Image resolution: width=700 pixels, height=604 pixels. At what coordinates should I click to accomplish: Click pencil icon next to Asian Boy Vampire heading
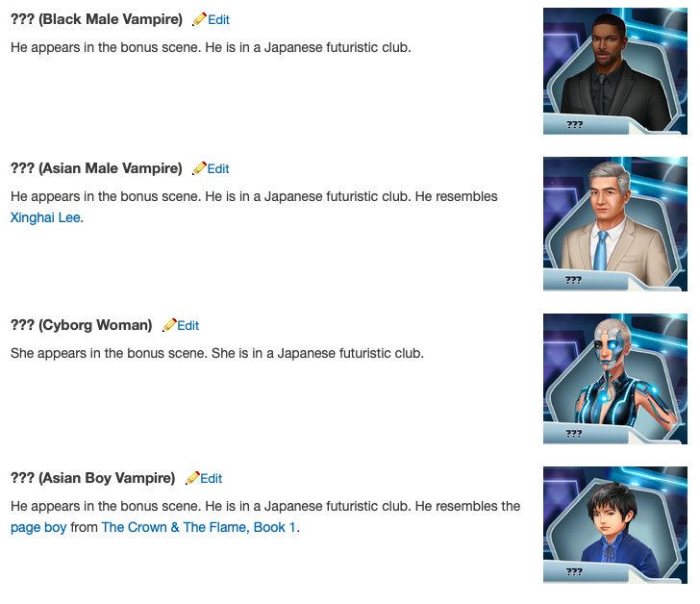tap(192, 479)
